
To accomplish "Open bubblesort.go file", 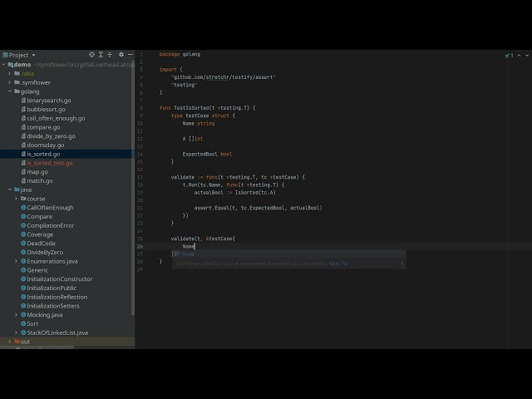I will point(47,109).
